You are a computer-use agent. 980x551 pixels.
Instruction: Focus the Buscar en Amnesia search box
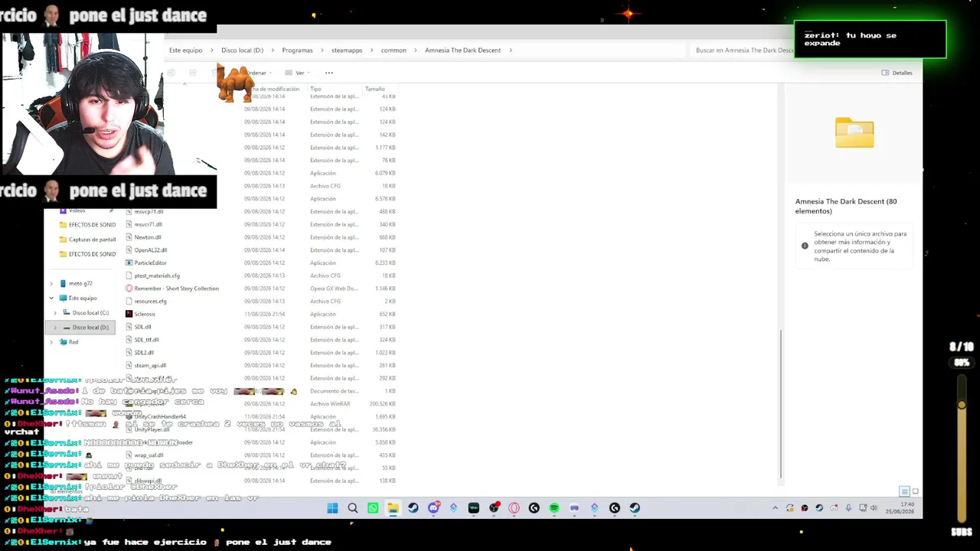pyautogui.click(x=743, y=51)
